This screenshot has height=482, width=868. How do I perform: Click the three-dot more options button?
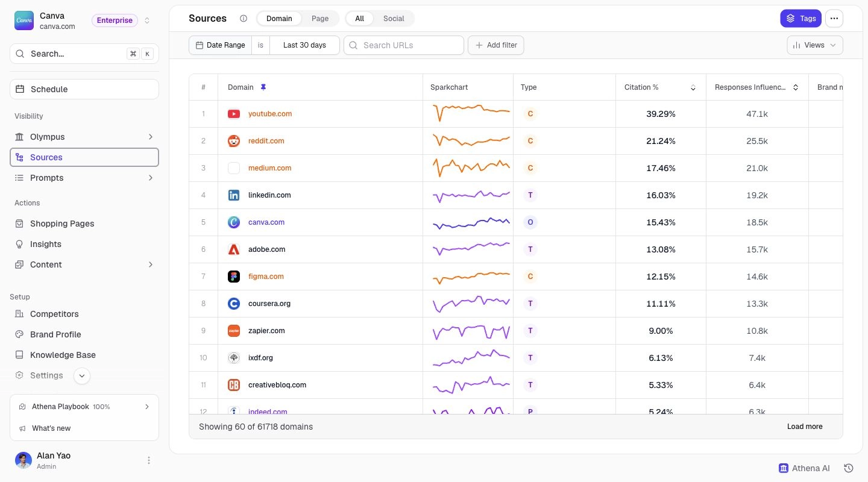834,19
